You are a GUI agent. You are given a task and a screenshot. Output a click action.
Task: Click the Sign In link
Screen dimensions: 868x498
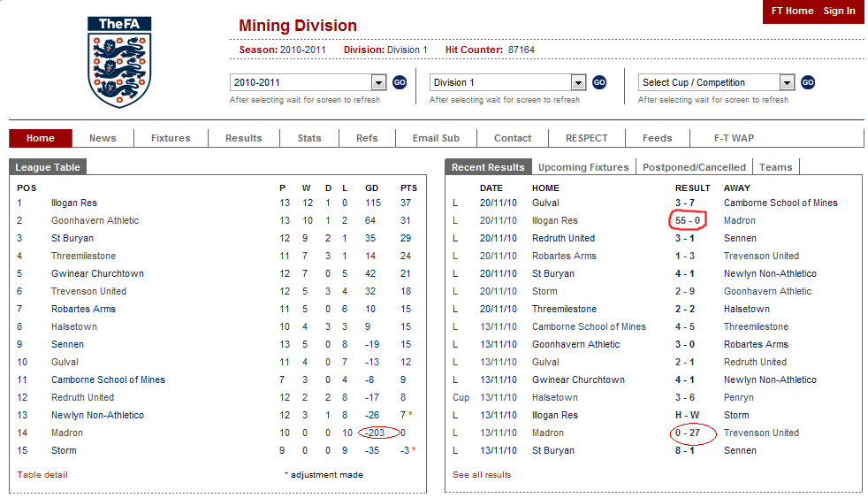(x=839, y=11)
